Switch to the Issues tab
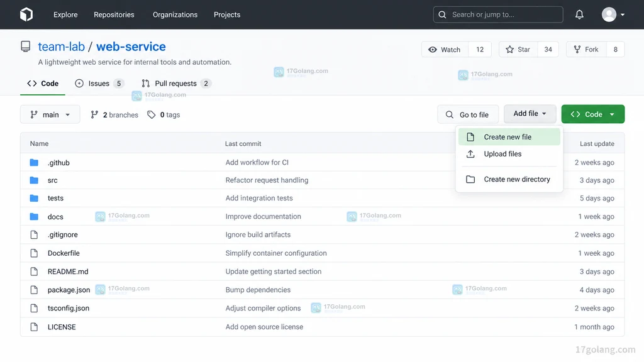This screenshot has height=362, width=644. pos(99,84)
